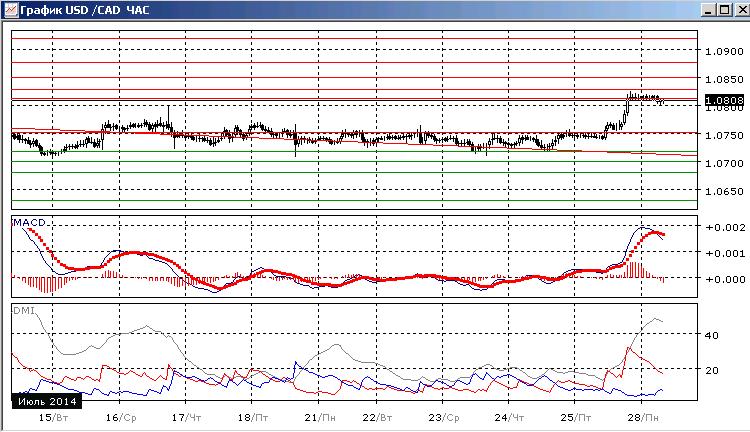This screenshot has width=750, height=432.
Task: Click the 1.0700 price axis label
Action: (724, 164)
